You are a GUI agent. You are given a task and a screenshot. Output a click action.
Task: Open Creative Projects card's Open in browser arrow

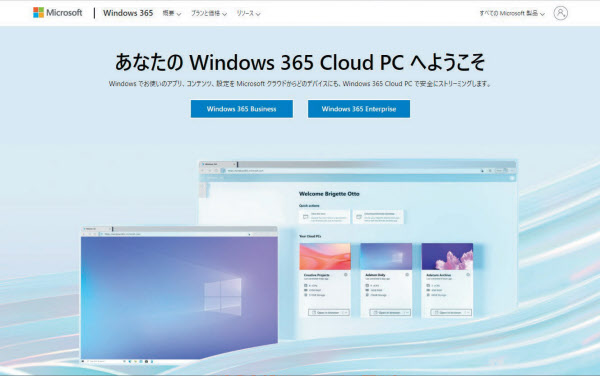(345, 313)
